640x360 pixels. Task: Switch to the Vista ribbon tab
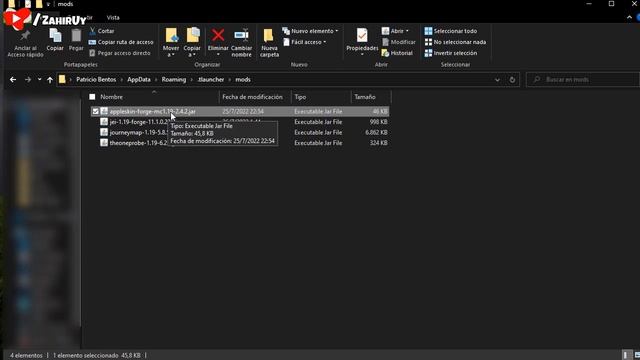pyautogui.click(x=113, y=18)
